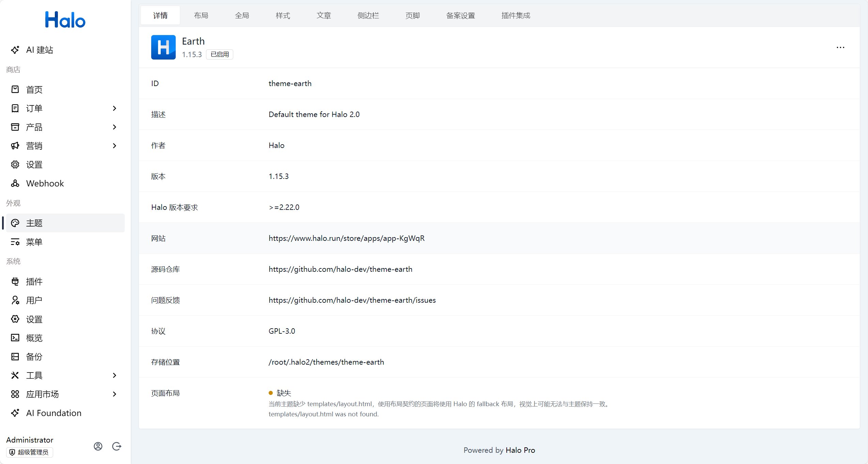Viewport: 868px width, 464px height.
Task: Click the 用户 user icon
Action: tap(15, 300)
